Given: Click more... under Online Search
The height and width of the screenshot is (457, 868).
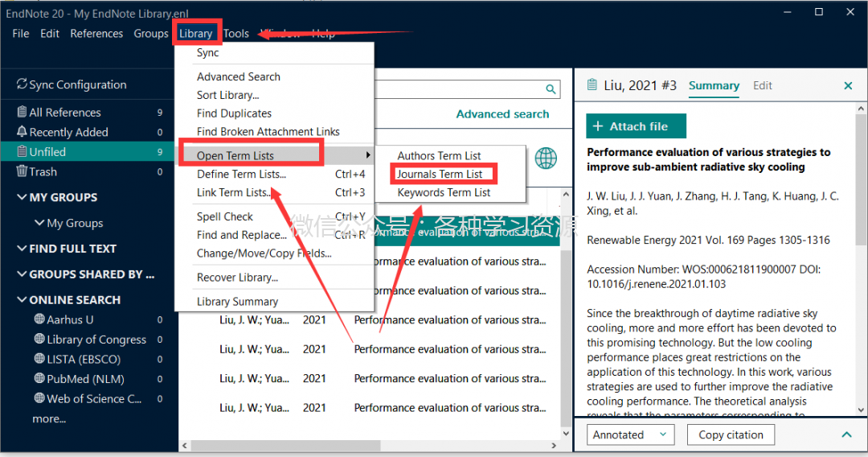Looking at the screenshot, I should (49, 418).
